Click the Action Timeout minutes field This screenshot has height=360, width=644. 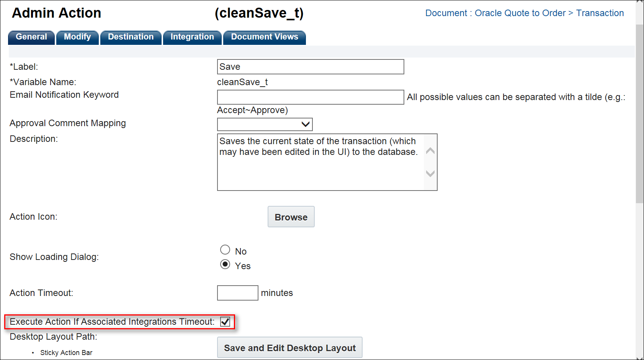237,293
